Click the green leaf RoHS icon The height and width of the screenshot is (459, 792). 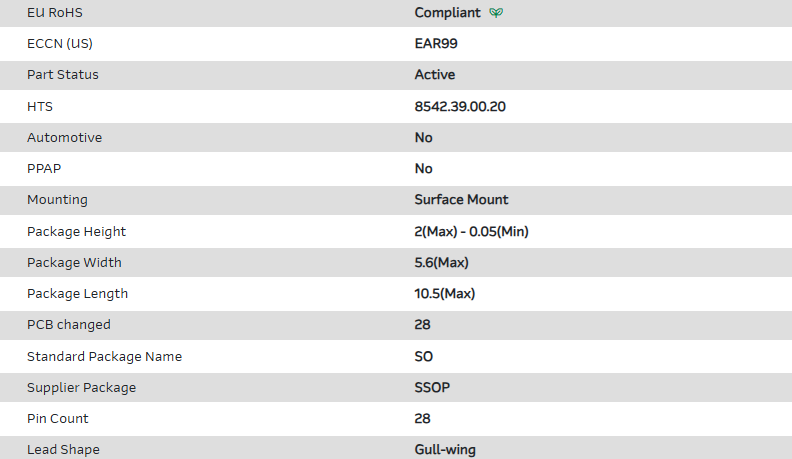[496, 13]
